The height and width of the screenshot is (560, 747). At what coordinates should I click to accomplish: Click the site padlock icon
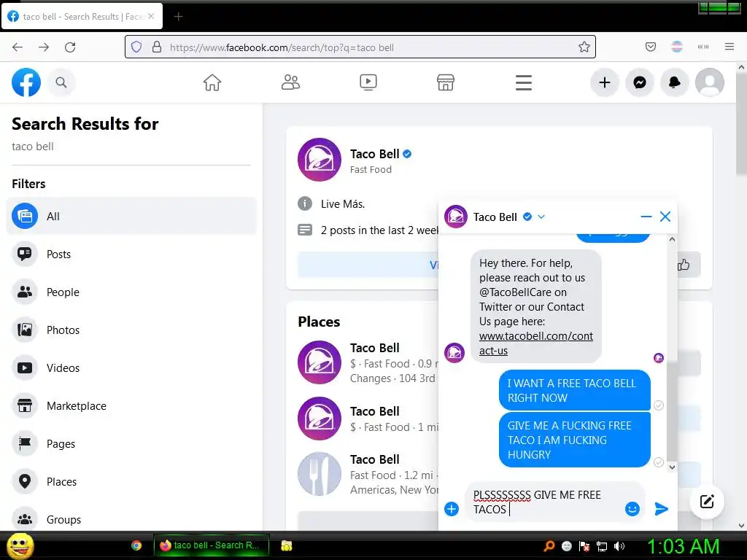point(156,47)
